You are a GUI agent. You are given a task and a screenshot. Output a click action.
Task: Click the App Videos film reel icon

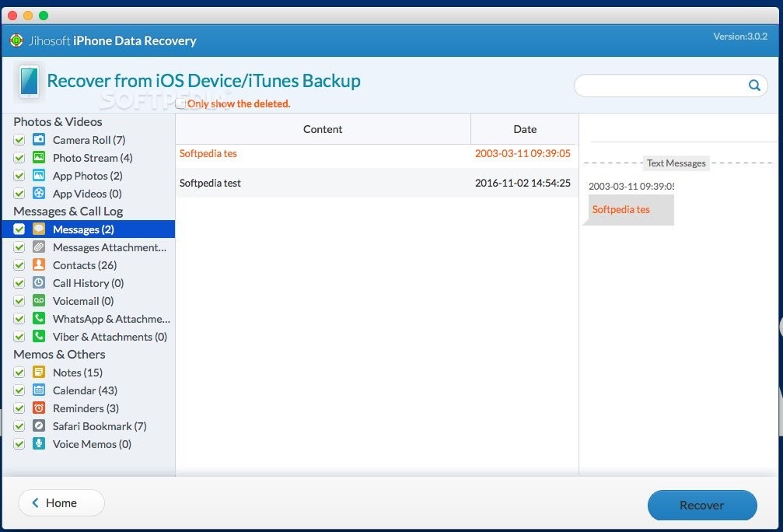click(x=39, y=194)
